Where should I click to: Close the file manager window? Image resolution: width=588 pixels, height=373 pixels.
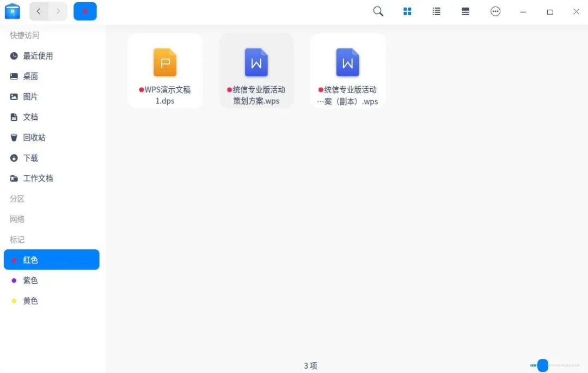pyautogui.click(x=577, y=11)
